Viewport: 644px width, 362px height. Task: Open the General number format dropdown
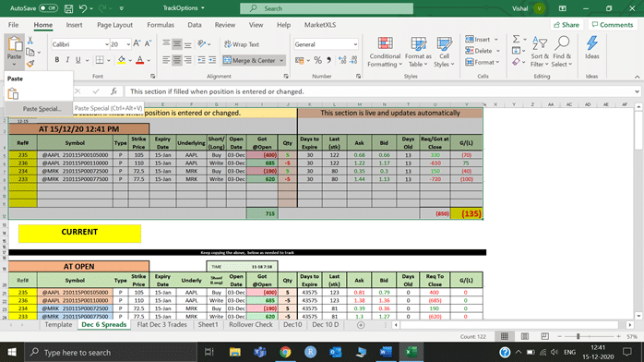click(x=355, y=44)
